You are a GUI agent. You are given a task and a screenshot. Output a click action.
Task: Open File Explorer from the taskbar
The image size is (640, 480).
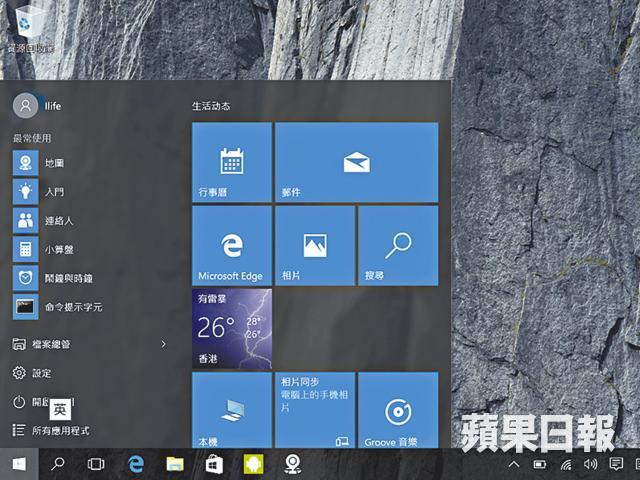175,464
